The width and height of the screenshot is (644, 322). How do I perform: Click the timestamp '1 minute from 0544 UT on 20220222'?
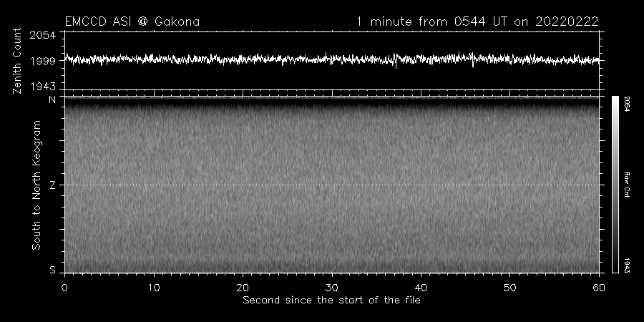point(478,21)
